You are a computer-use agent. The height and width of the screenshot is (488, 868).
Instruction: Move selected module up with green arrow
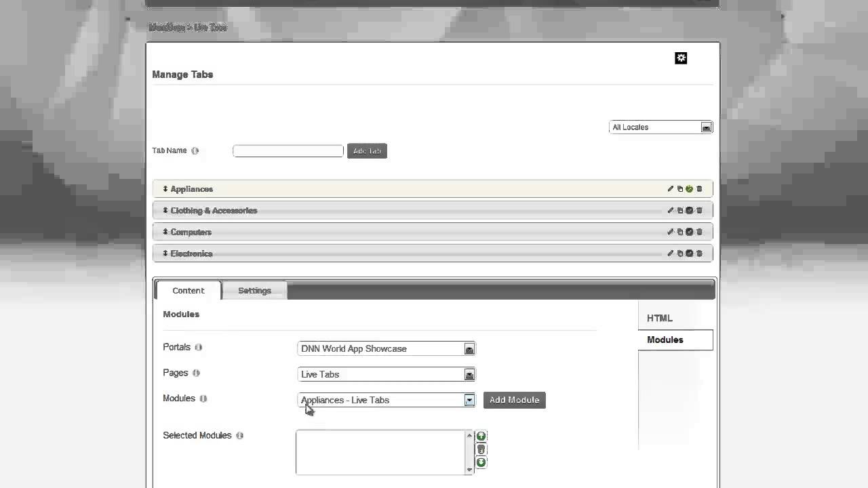click(481, 436)
